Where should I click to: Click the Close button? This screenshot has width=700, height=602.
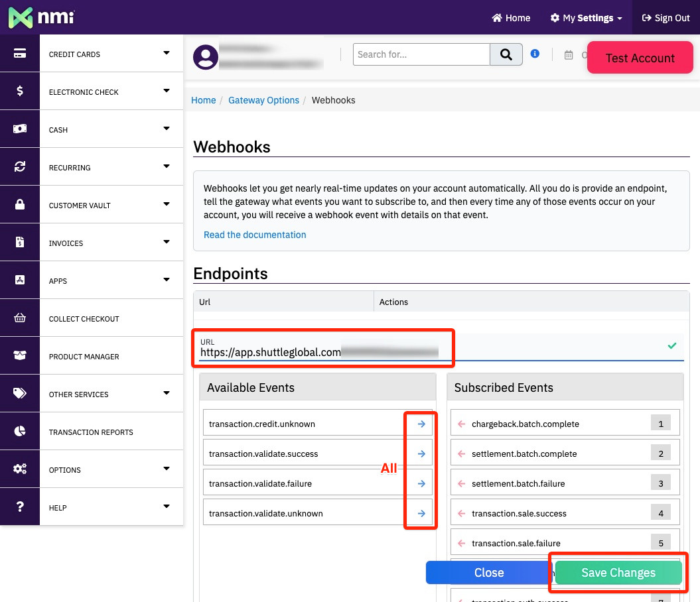[489, 573]
